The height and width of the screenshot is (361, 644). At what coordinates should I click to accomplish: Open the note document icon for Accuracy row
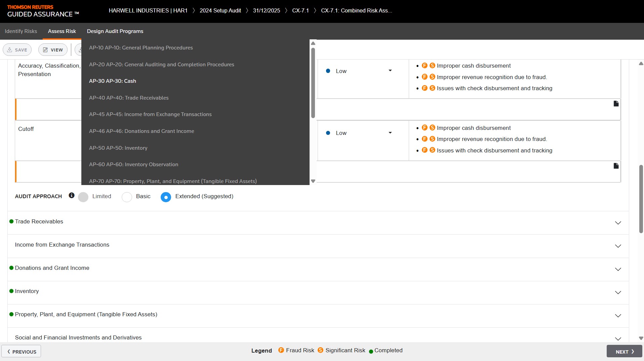click(616, 104)
